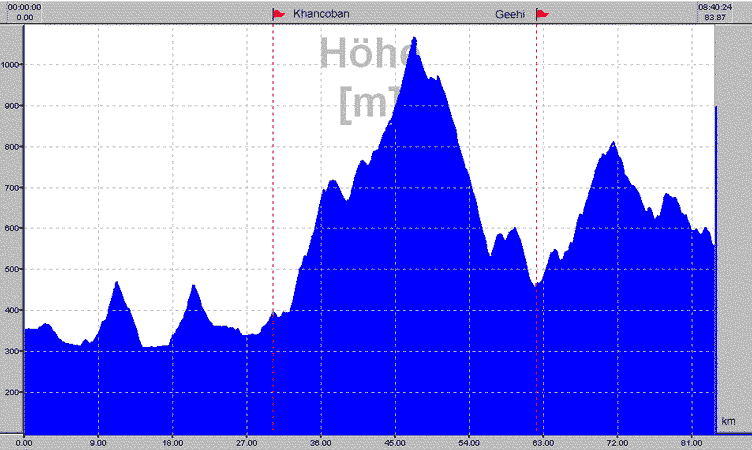Select the Khancoban waypoint label

[x=319, y=15]
